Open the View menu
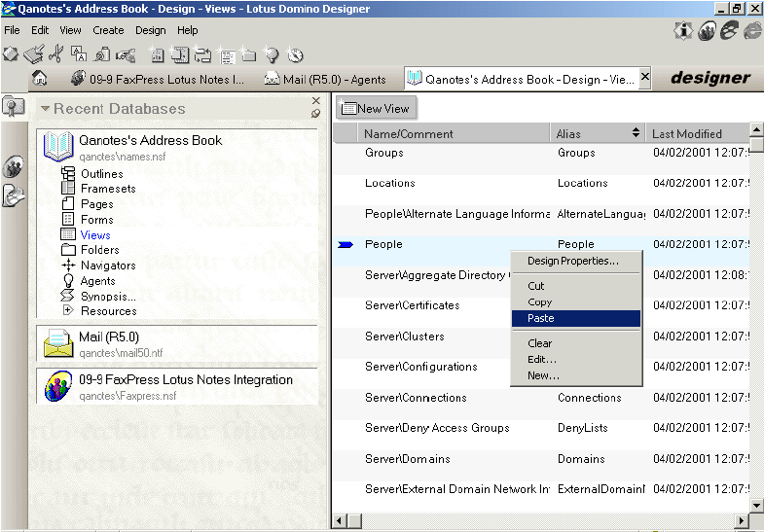The height and width of the screenshot is (532, 764). click(x=70, y=30)
